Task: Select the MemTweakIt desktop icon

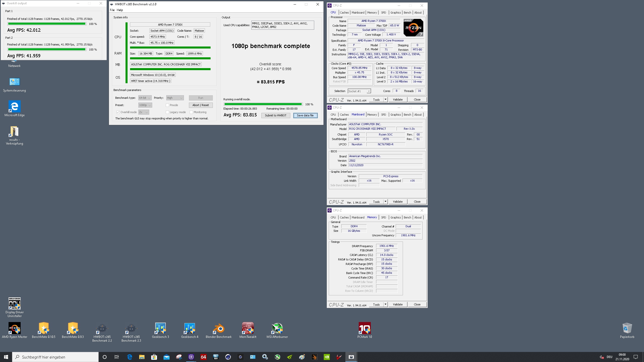Action: (248, 330)
